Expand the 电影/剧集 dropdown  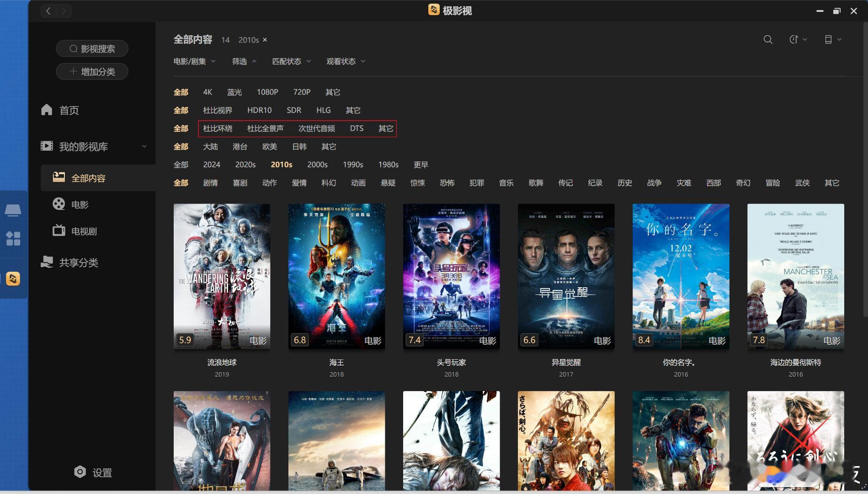pyautogui.click(x=195, y=61)
